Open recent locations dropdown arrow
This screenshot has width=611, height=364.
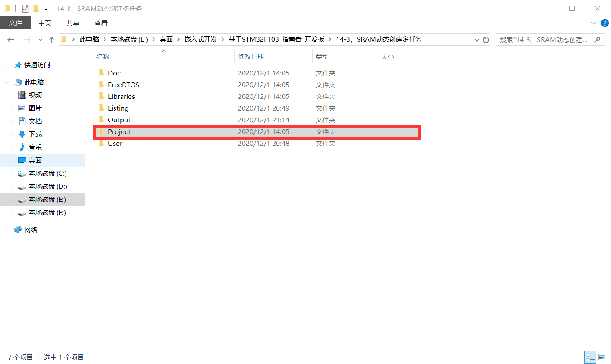coord(40,40)
